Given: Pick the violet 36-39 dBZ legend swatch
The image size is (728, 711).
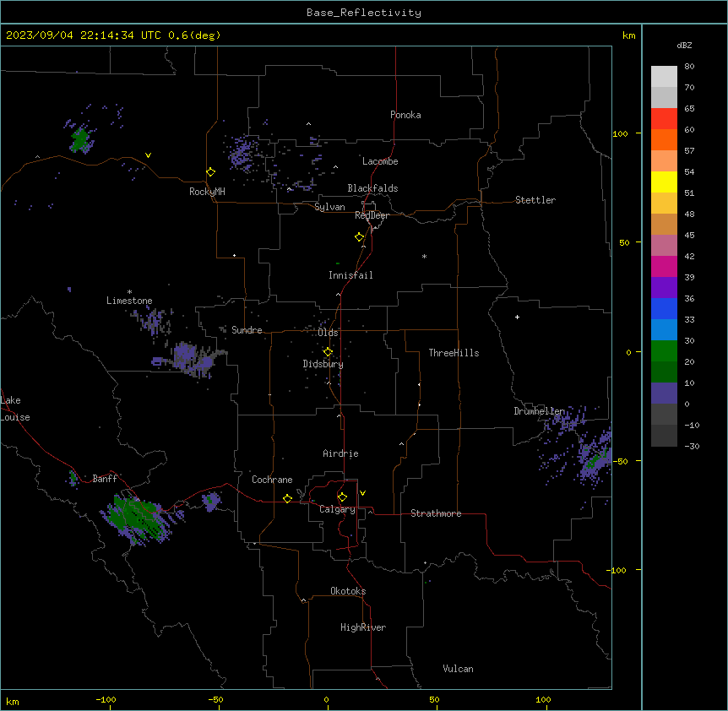Looking at the screenshot, I should (664, 288).
